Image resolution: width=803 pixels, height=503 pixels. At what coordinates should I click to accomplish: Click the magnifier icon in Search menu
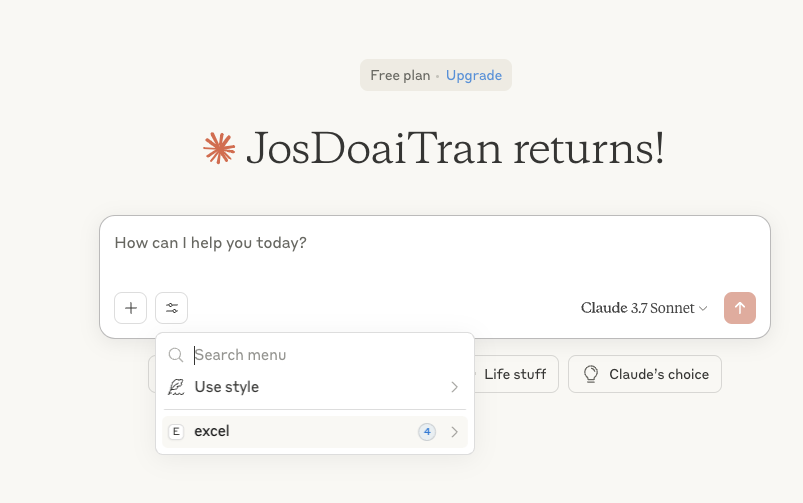click(x=176, y=355)
